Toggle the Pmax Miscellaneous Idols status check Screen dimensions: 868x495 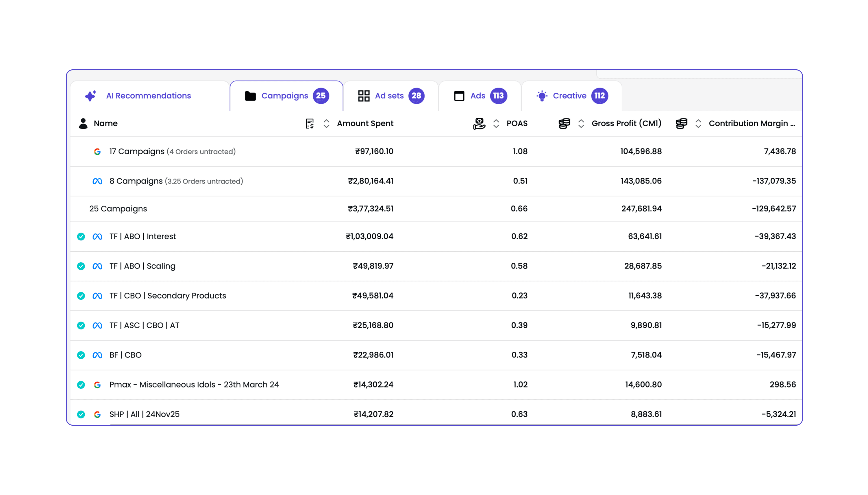click(81, 385)
